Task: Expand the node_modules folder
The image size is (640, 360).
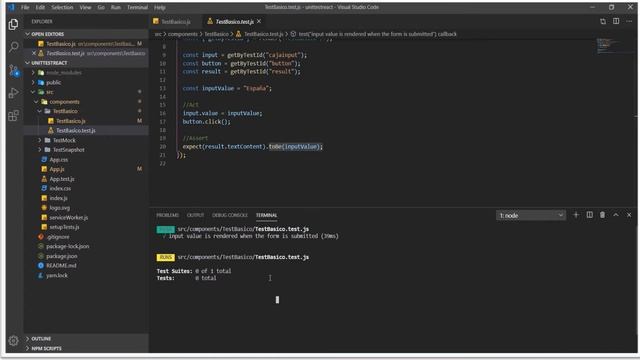Action: (x=86, y=73)
